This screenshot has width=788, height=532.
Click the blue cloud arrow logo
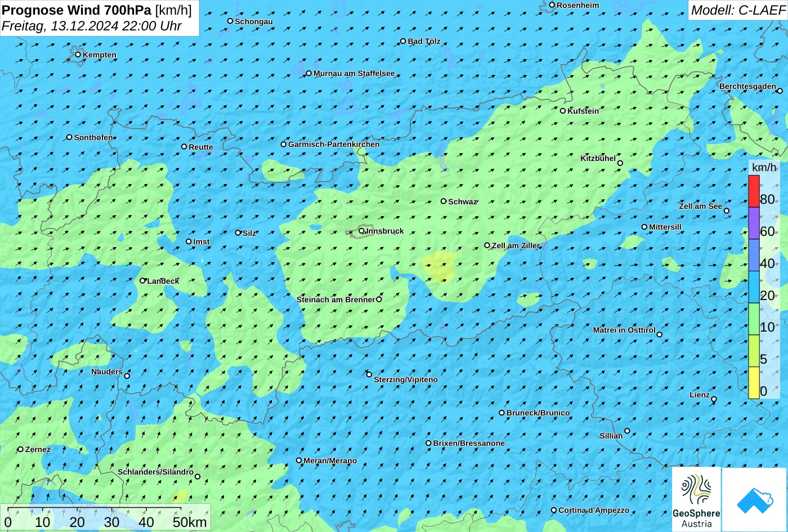click(755, 499)
